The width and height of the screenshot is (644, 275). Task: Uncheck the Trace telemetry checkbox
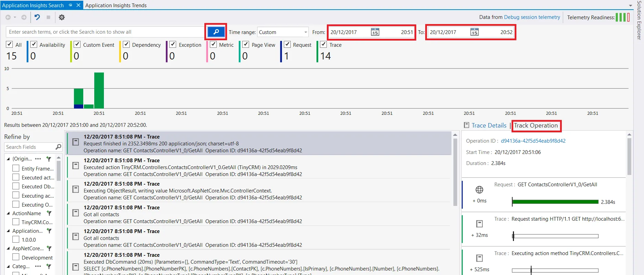click(x=323, y=44)
